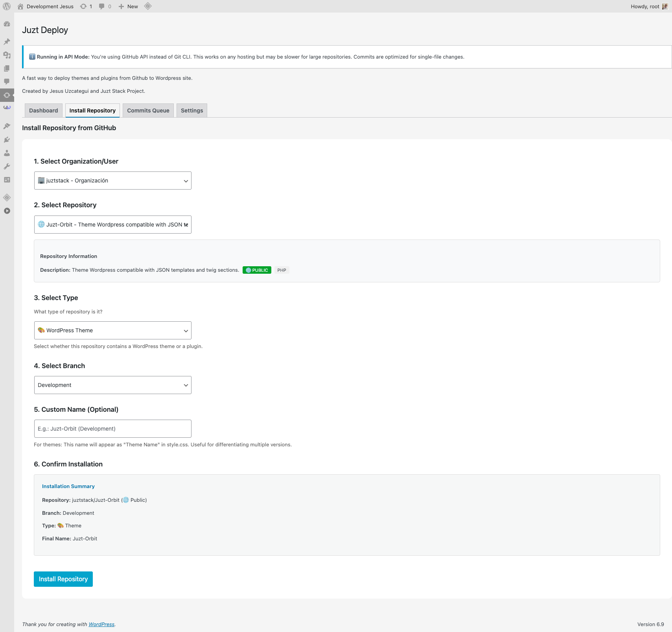672x632 pixels.
Task: Open Appearance paintbrush sidebar icon
Action: (7, 126)
